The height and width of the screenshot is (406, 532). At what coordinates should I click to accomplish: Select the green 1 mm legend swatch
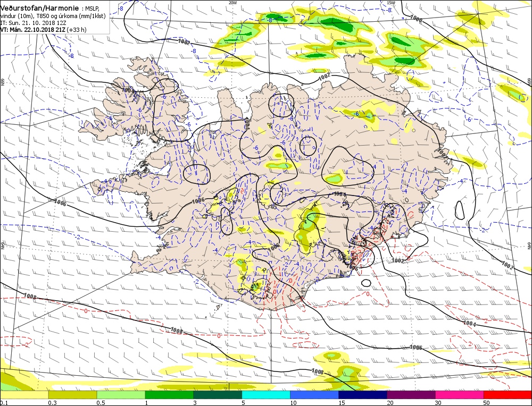(169, 395)
